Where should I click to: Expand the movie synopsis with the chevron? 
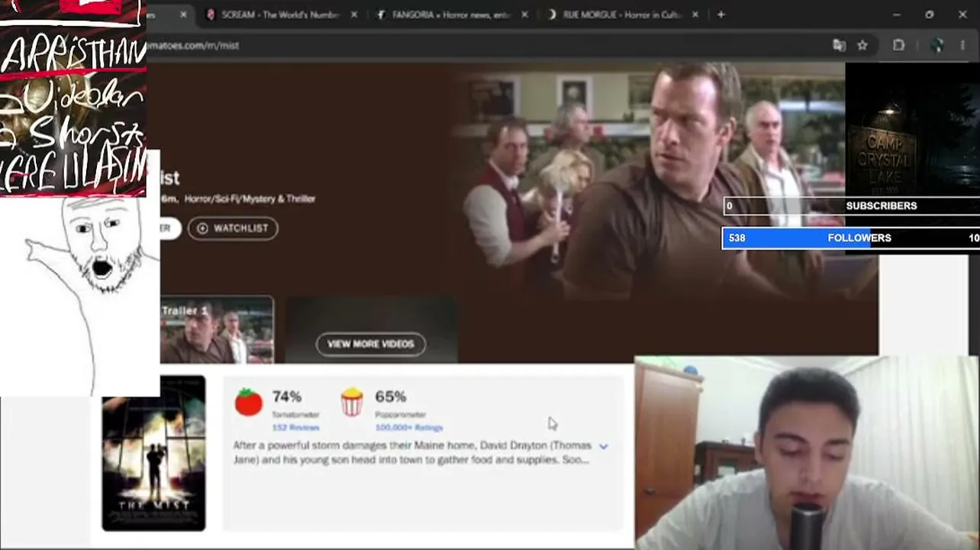point(604,446)
